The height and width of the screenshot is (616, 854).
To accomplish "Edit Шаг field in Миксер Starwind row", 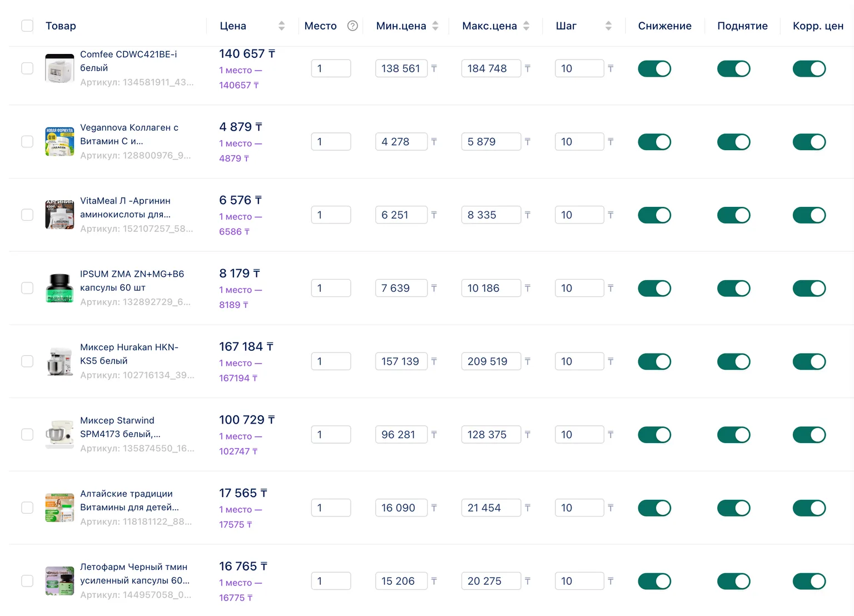I will coord(579,434).
